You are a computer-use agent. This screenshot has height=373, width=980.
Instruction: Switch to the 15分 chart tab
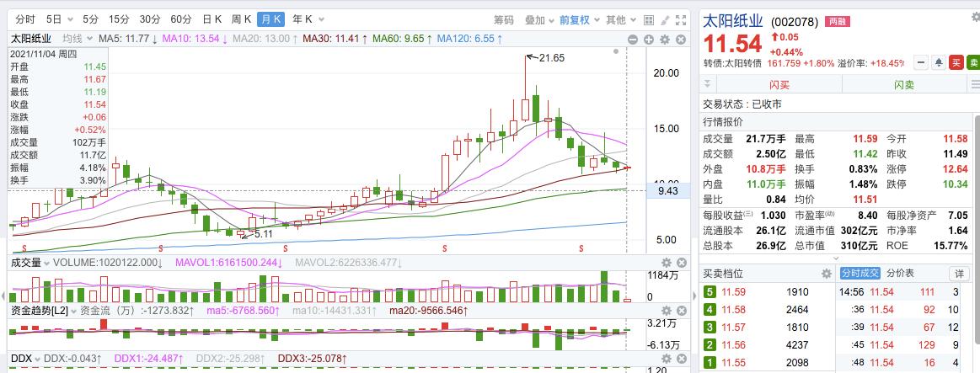(x=118, y=20)
